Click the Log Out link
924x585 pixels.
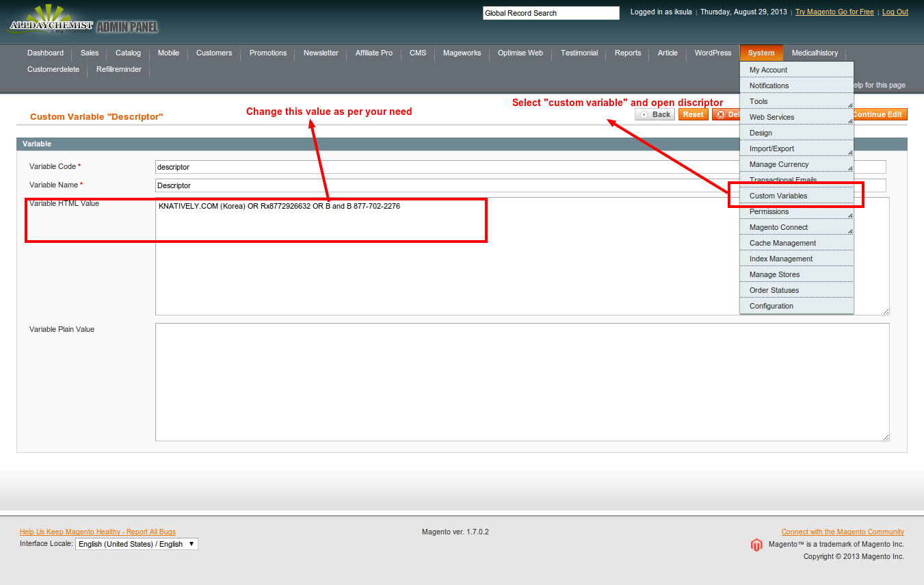pyautogui.click(x=895, y=12)
